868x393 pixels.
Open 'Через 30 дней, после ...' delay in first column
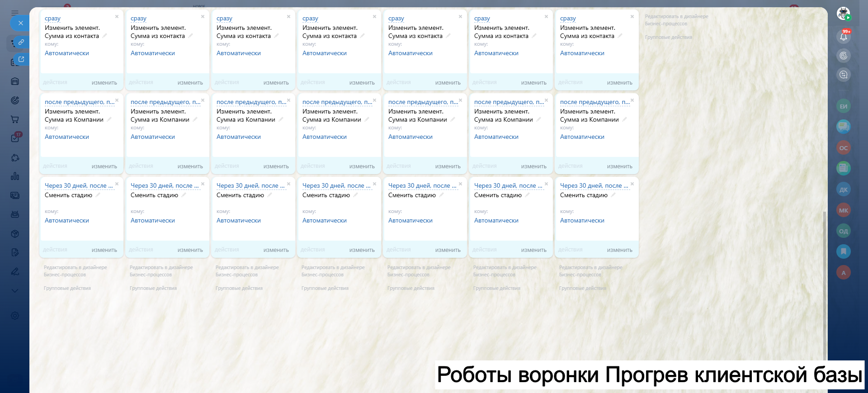[x=79, y=186]
